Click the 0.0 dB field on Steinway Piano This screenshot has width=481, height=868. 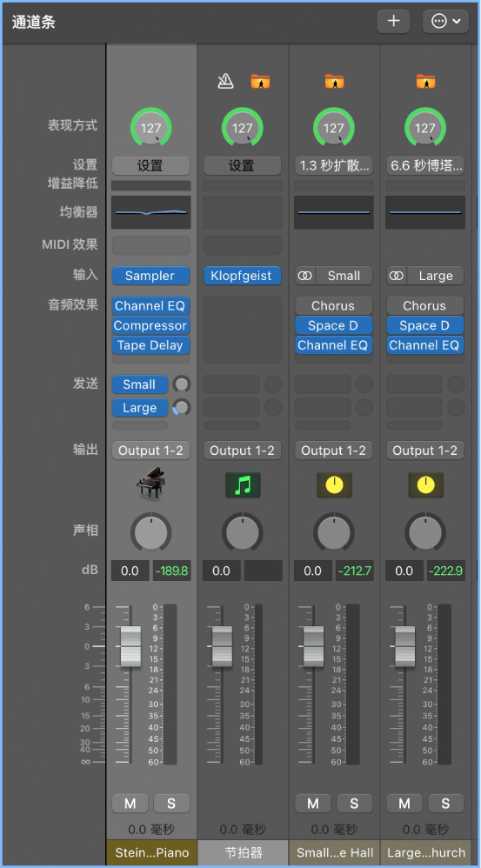pyautogui.click(x=130, y=571)
